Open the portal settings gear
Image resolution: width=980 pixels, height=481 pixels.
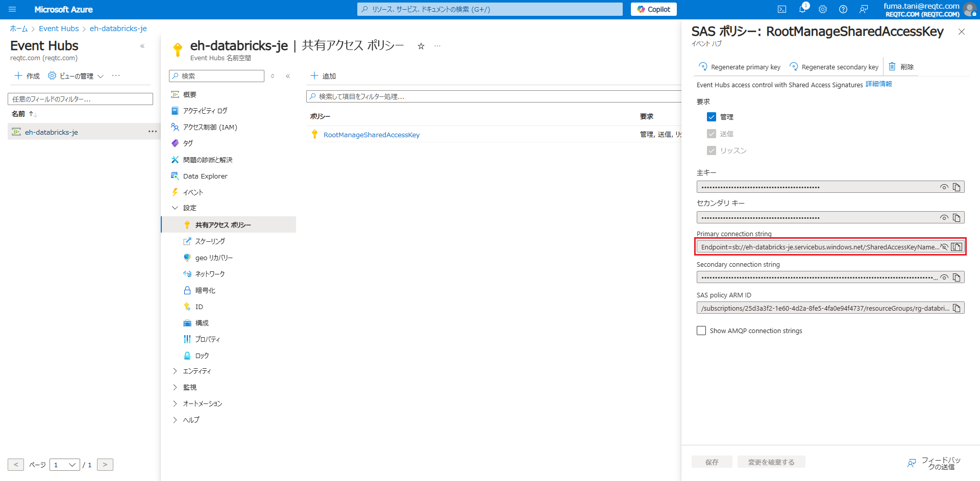[x=822, y=9]
